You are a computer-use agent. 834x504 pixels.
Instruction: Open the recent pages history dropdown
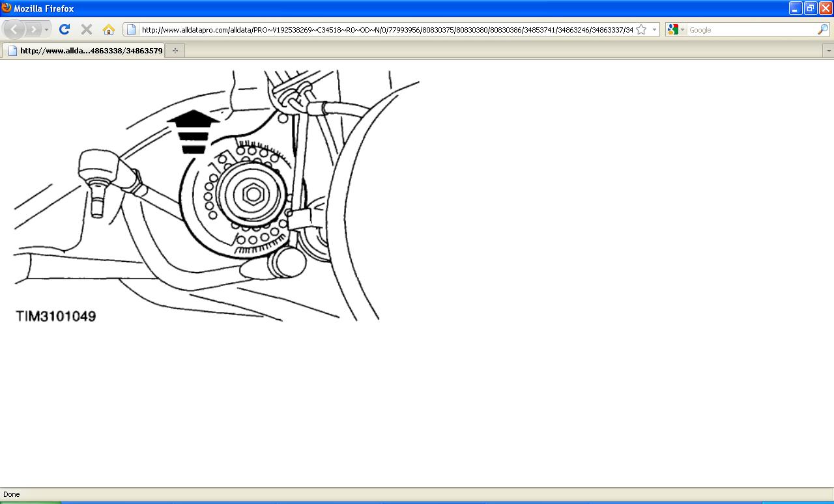46,30
